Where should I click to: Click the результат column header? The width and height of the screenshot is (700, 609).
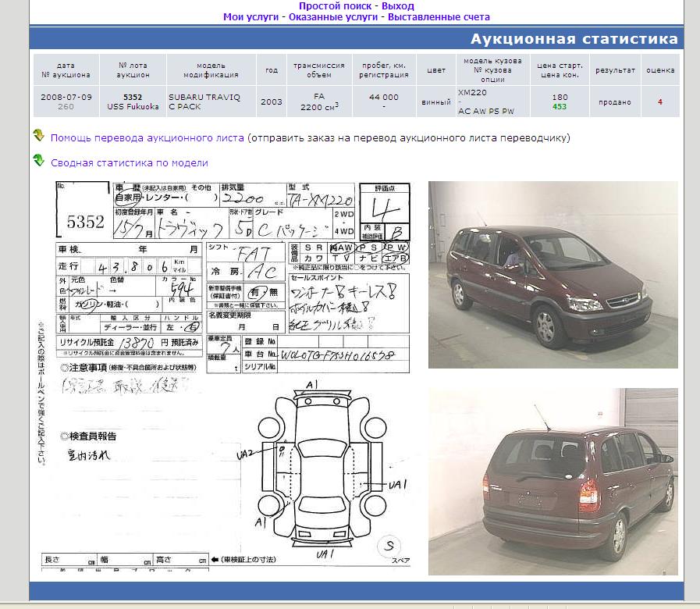(x=615, y=70)
